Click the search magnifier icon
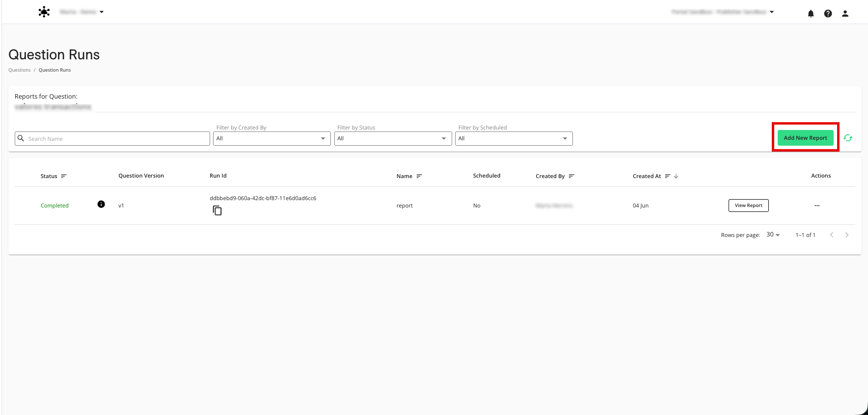The height and width of the screenshot is (415, 868). coord(21,138)
